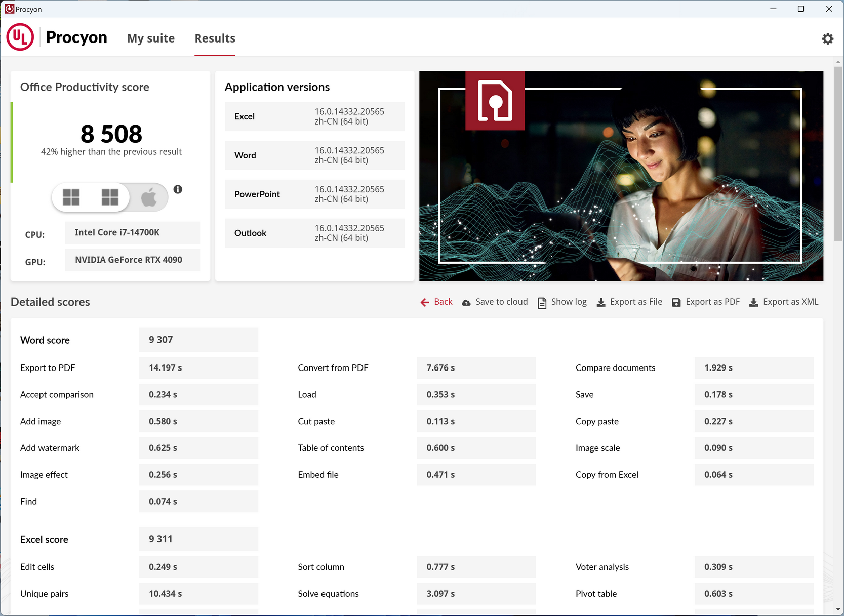Click the red back arrow icon
This screenshot has height=616, width=844.
[x=425, y=302]
